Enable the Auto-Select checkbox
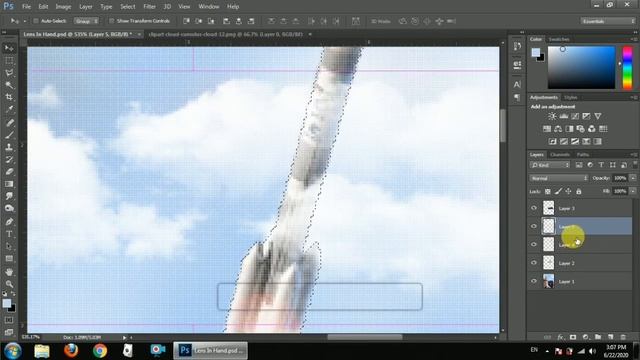 pyautogui.click(x=36, y=21)
